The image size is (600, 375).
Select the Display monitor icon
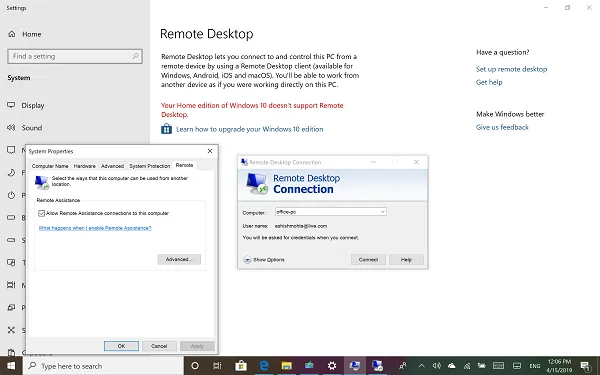pyautogui.click(x=11, y=105)
